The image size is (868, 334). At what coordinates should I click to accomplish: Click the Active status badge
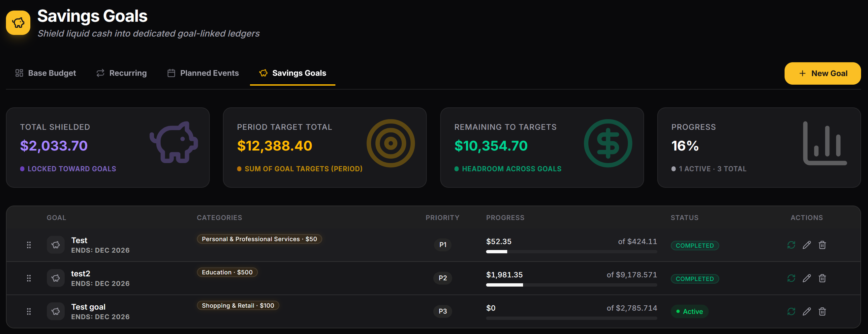pos(689,312)
